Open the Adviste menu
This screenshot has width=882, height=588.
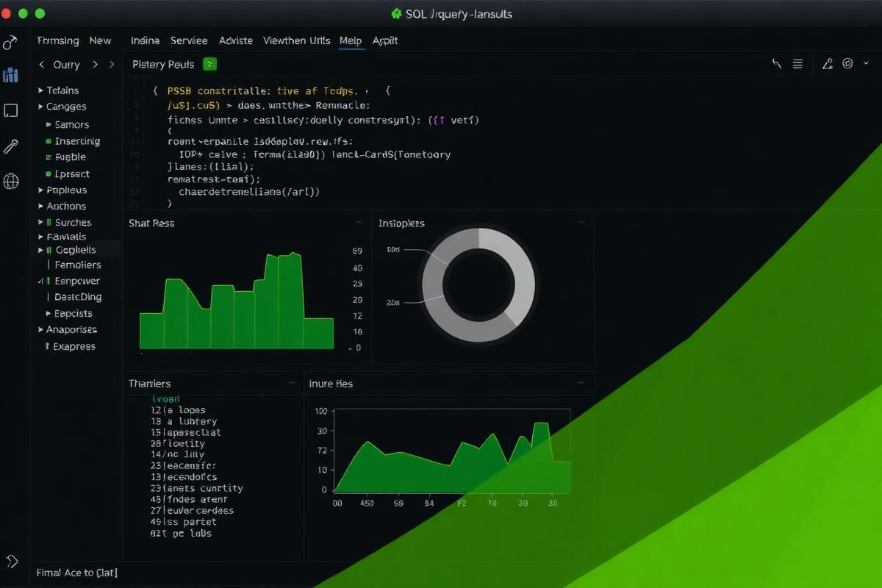[x=236, y=40]
